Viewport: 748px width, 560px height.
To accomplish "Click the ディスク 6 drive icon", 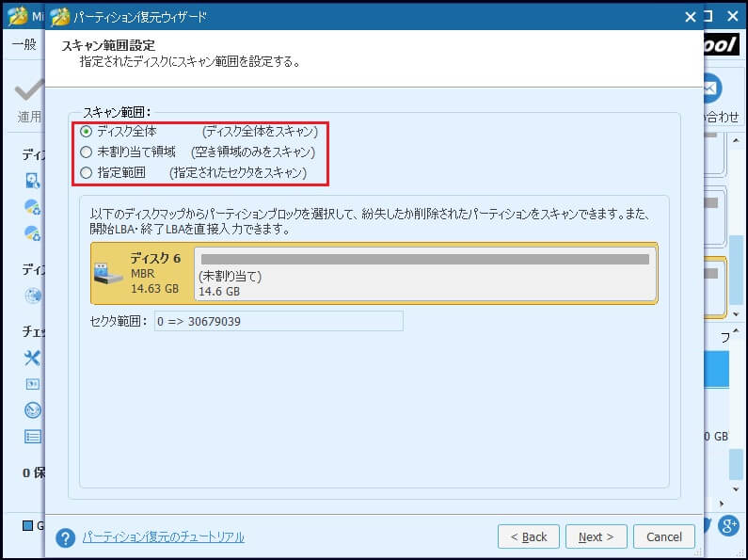I will [x=108, y=274].
